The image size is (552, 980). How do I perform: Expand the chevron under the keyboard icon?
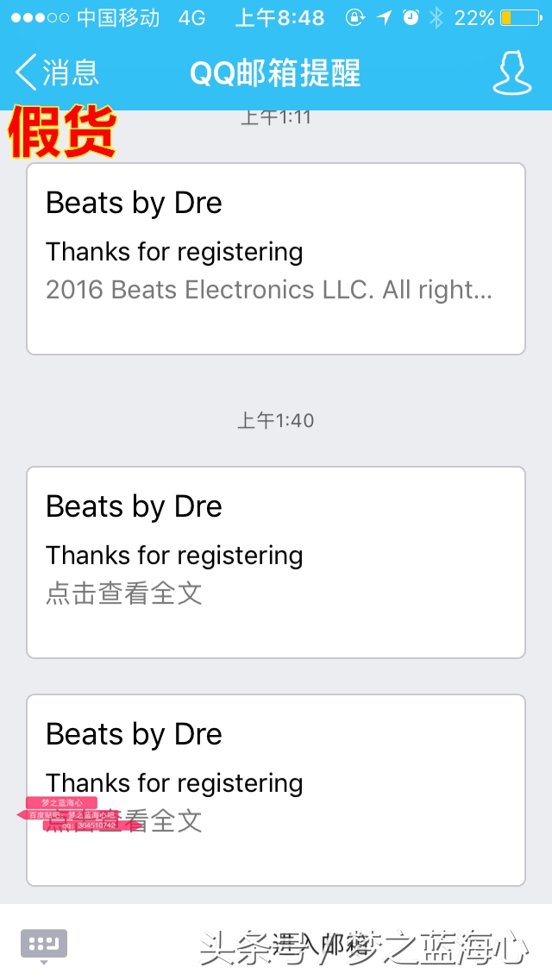click(42, 964)
